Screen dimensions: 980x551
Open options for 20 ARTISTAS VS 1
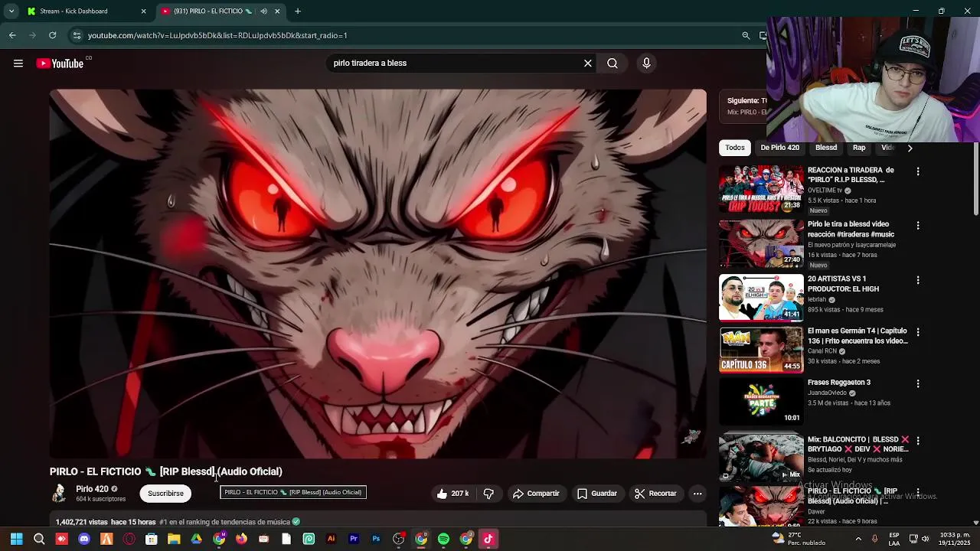point(918,281)
